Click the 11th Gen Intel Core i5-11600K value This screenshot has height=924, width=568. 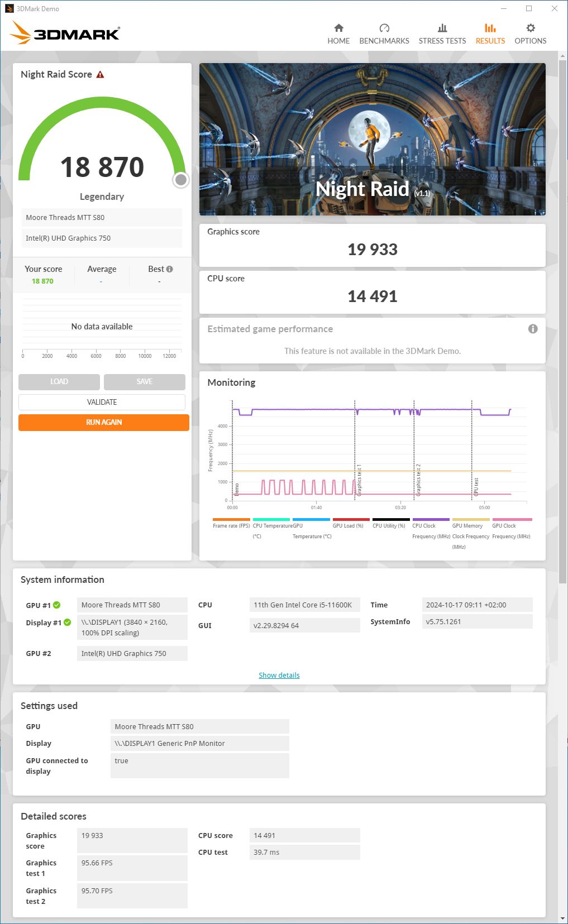304,605
